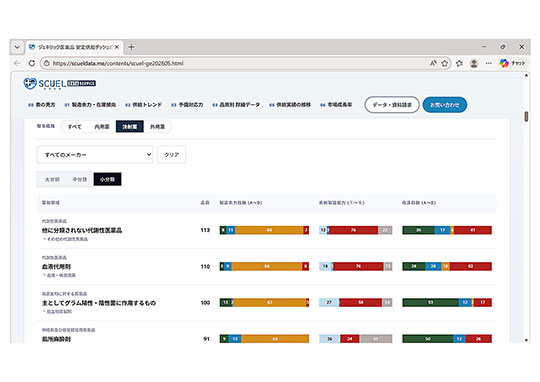Screen dimensions: 540x382
Task: Add this page to favorites with the star
Action: click(x=445, y=63)
